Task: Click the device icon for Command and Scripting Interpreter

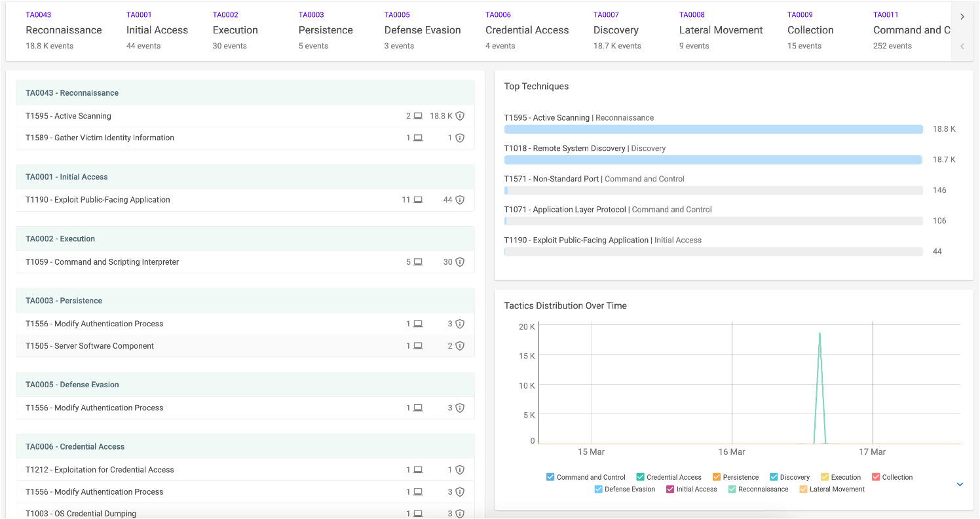Action: [418, 262]
